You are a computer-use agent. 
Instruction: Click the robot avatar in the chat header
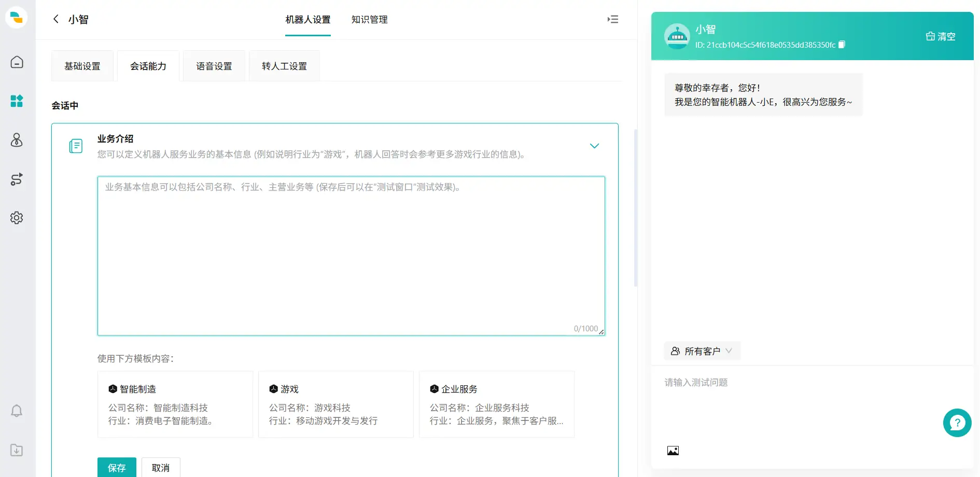click(677, 36)
